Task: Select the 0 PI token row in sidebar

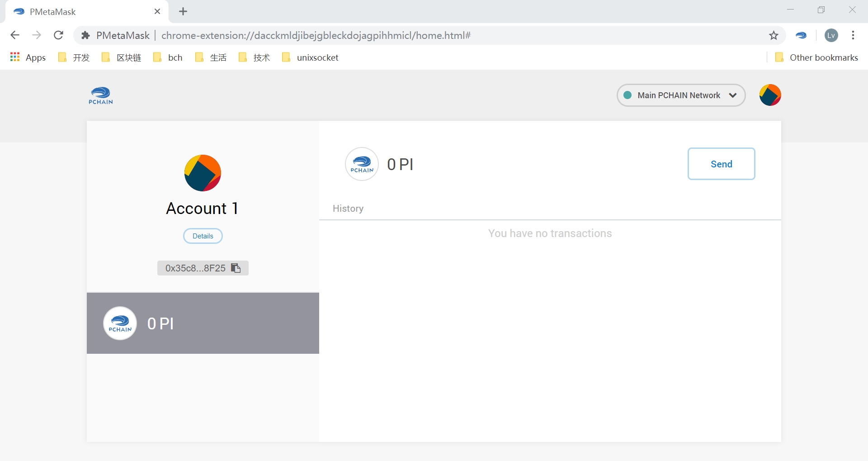Action: [203, 323]
